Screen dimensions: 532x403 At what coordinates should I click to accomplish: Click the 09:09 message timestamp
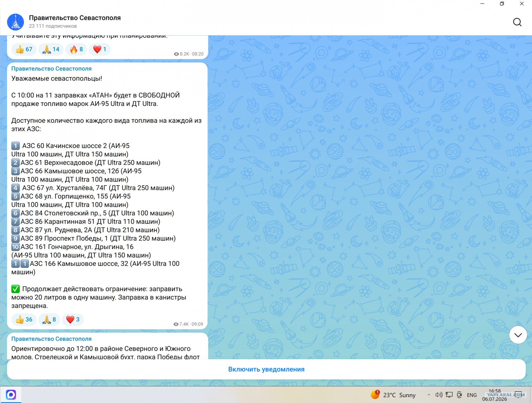[x=197, y=324]
